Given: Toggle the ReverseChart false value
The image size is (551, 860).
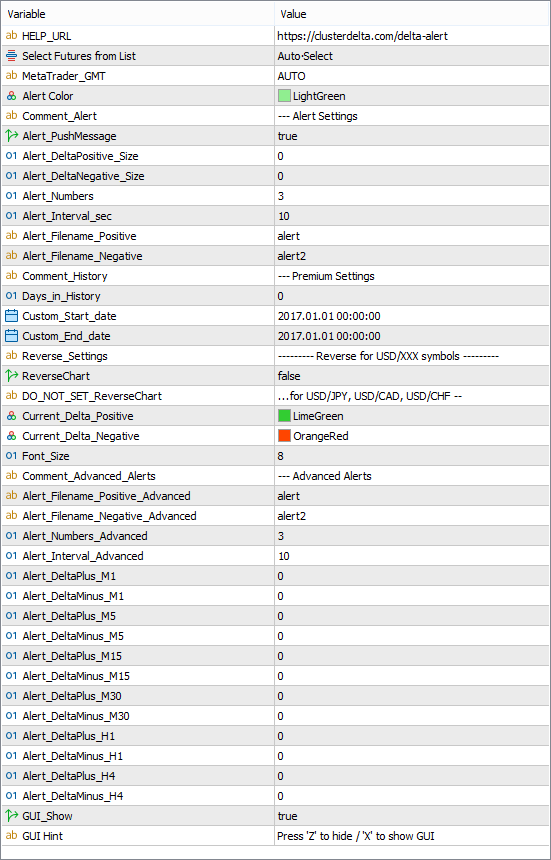Looking at the screenshot, I should click(412, 376).
